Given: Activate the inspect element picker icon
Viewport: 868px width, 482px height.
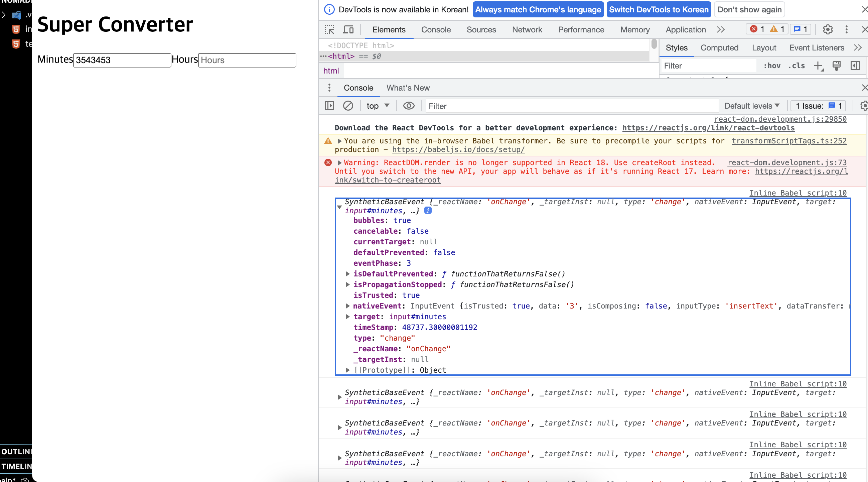Looking at the screenshot, I should coord(329,30).
